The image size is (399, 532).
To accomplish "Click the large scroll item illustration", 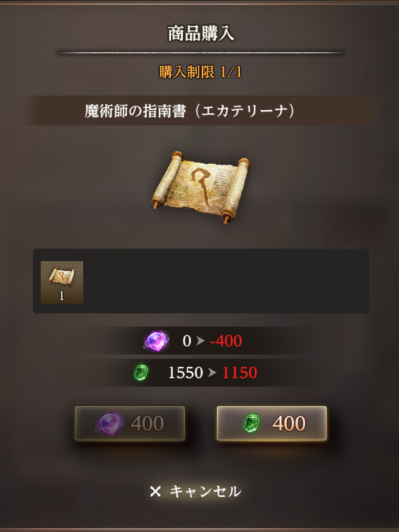I will pyautogui.click(x=201, y=187).
